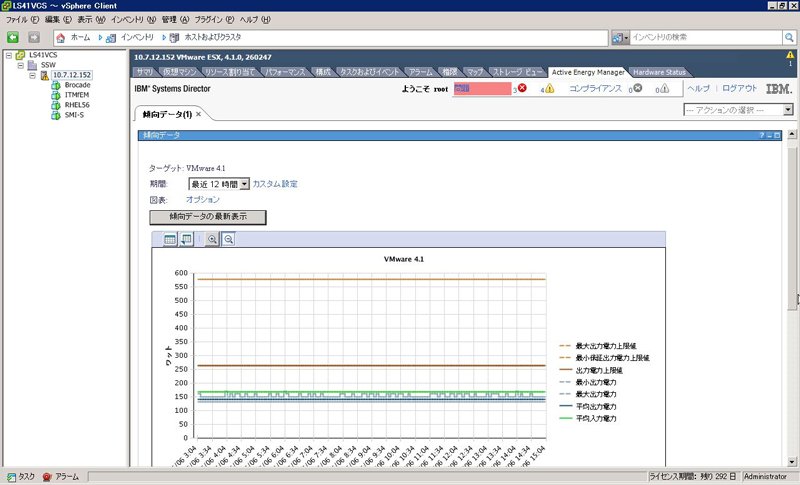Switch to the ストレージ ビュー tab
This screenshot has height=485, width=800.
[517, 72]
